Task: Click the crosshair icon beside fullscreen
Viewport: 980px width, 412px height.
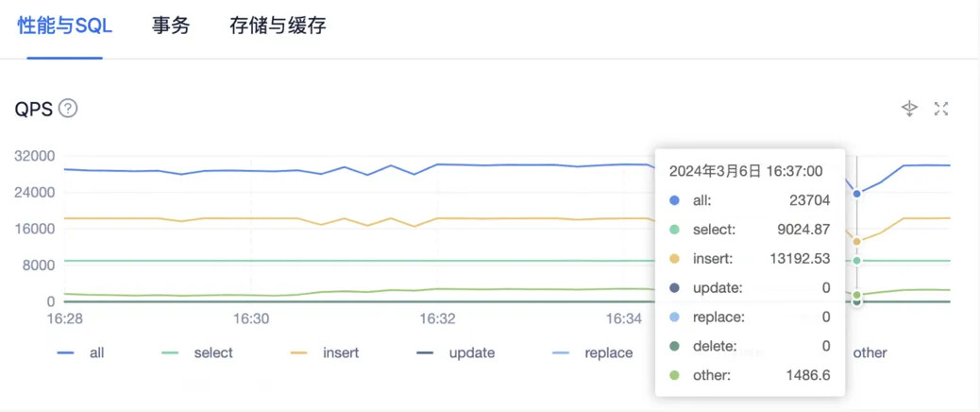Action: 909,109
